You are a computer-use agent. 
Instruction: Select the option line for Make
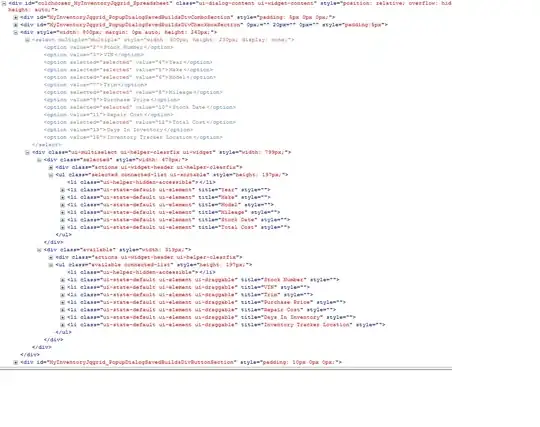pos(128,70)
